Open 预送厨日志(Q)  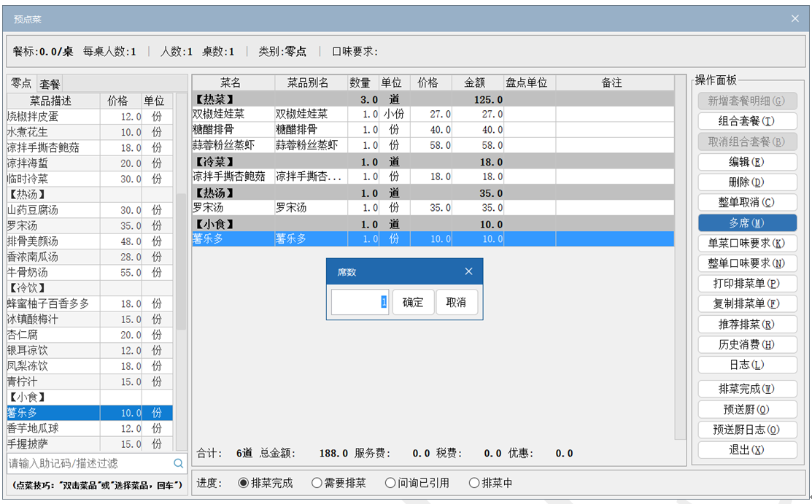click(x=747, y=430)
